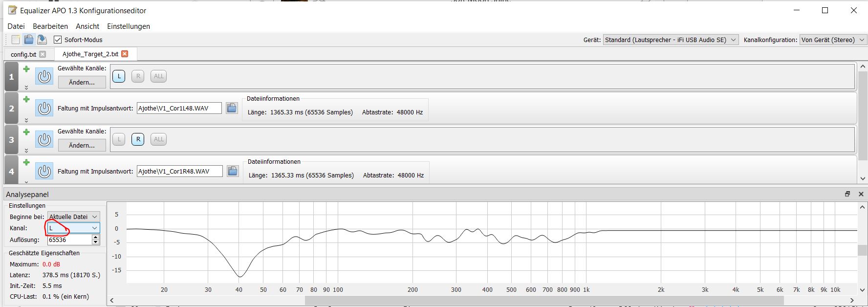868x307 pixels.
Task: Close the Ajothe_Target_2.txt tab
Action: (x=125, y=54)
